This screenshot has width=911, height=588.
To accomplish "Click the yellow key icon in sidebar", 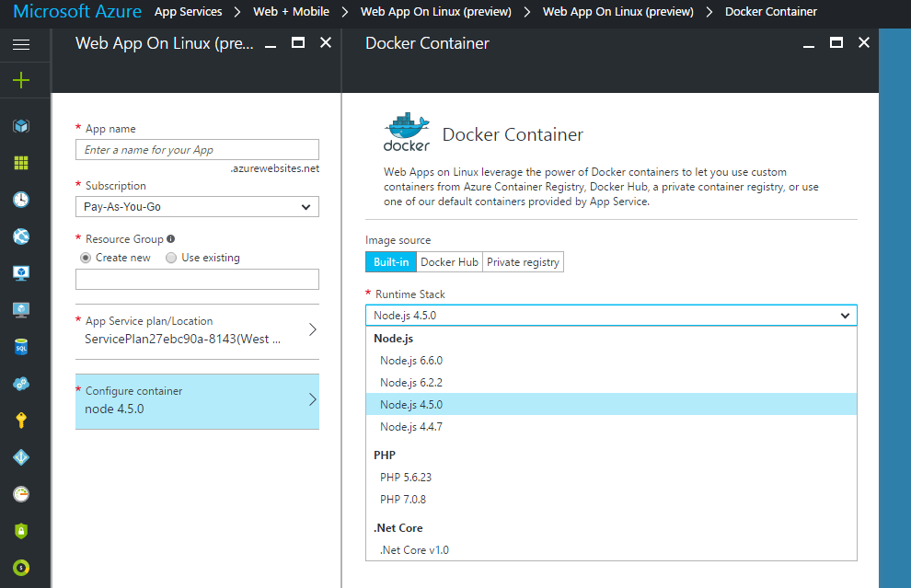I will pos(21,421).
